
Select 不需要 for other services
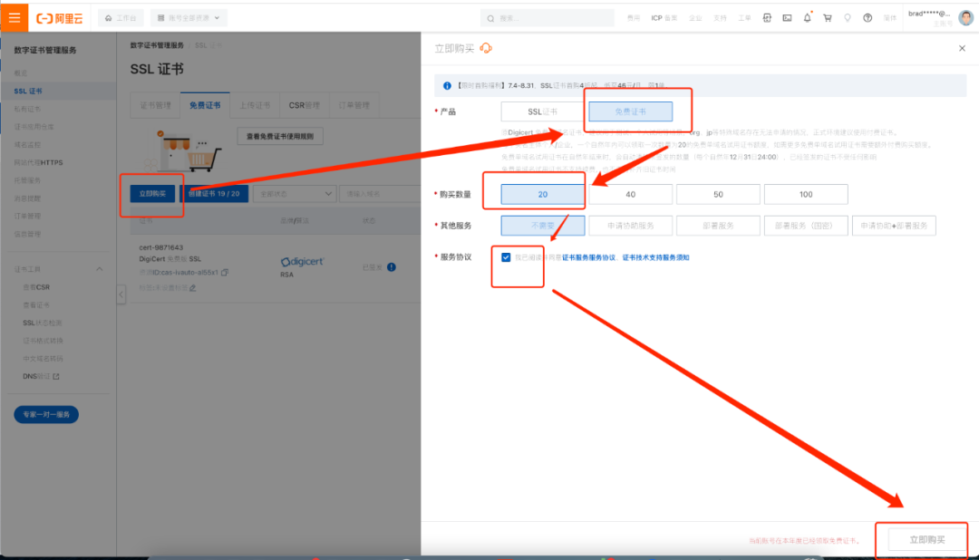[543, 226]
